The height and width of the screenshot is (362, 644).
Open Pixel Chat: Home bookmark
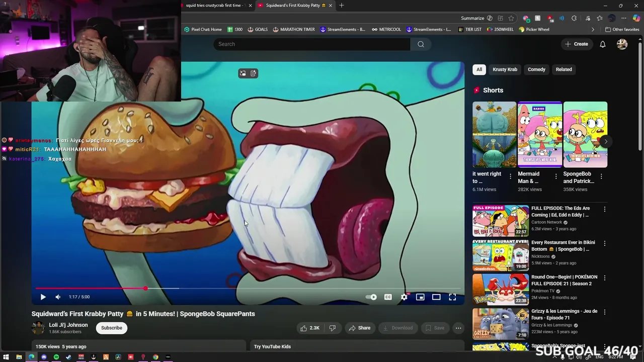pos(203,29)
